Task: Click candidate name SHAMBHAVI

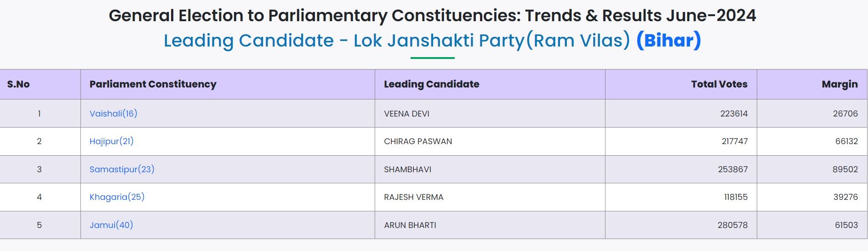Action: pos(407,169)
